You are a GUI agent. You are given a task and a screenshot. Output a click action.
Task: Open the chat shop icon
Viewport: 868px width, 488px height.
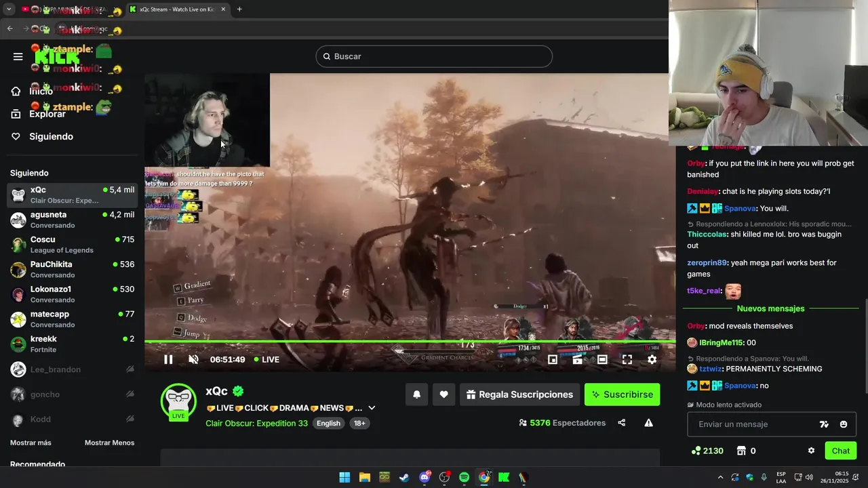[x=741, y=451]
